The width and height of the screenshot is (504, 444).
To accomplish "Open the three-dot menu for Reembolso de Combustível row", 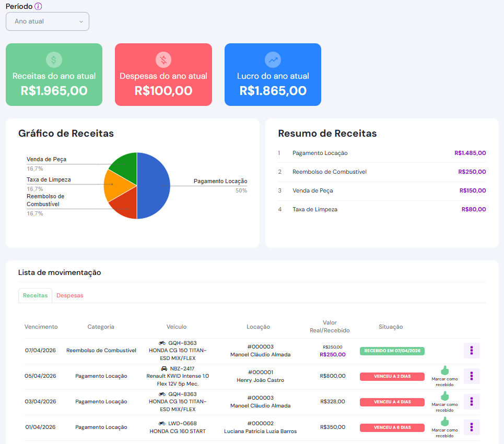I will pos(472,351).
